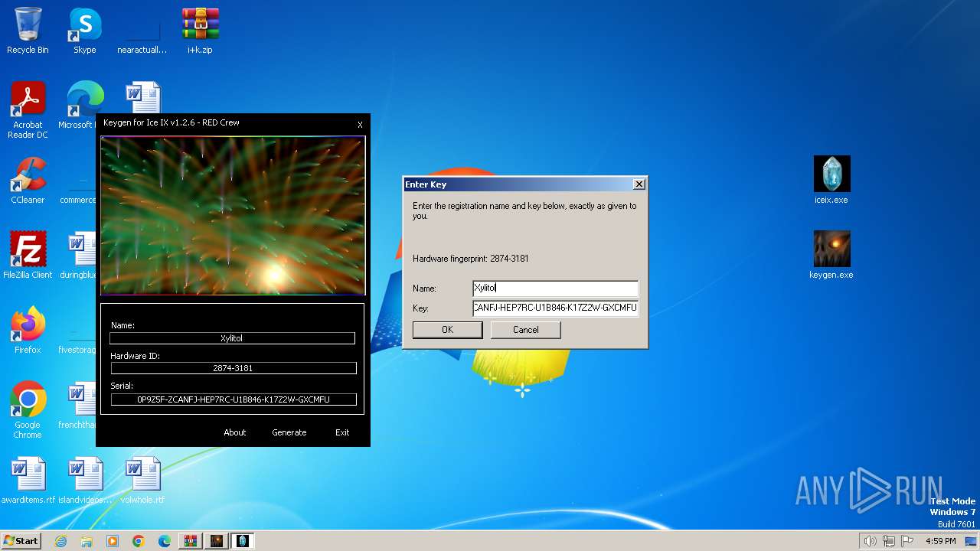Open Chrome from the taskbar

139,541
